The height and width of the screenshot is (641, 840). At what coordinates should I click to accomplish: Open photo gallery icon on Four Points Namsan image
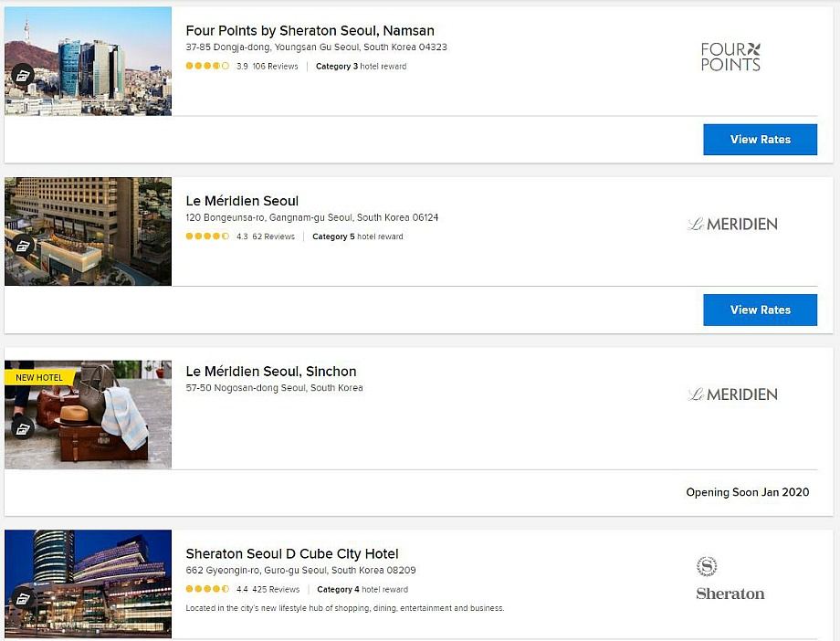(x=23, y=76)
